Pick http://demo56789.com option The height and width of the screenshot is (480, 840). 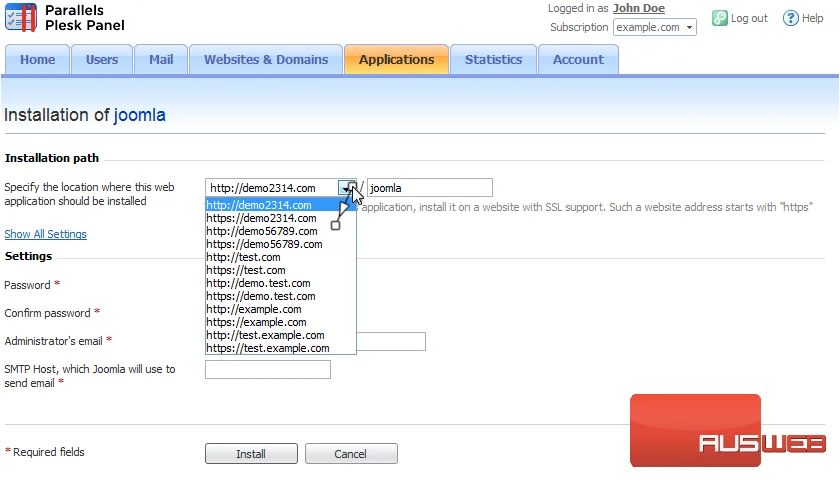[281, 231]
